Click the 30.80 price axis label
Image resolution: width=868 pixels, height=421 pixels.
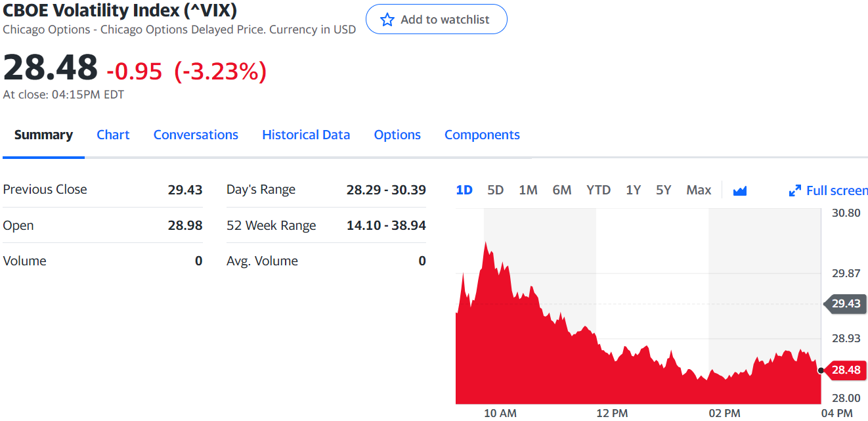[846, 213]
